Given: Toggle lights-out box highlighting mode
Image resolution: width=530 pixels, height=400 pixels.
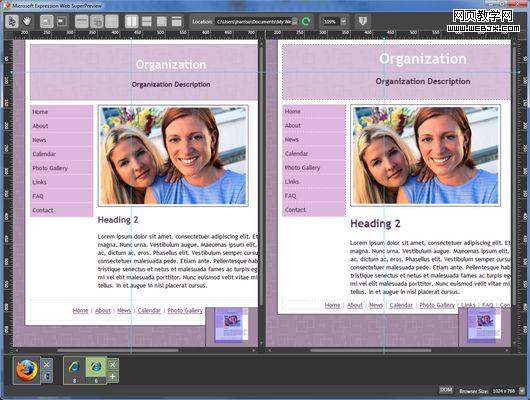Looking at the screenshot, I should coord(47,22).
